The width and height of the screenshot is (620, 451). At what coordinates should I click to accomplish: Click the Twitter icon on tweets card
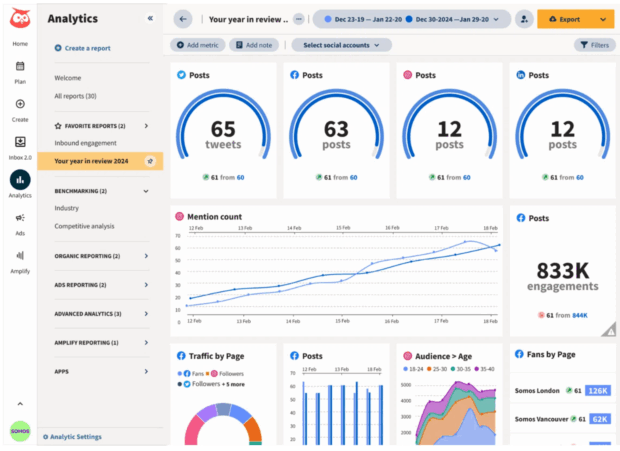click(x=181, y=75)
